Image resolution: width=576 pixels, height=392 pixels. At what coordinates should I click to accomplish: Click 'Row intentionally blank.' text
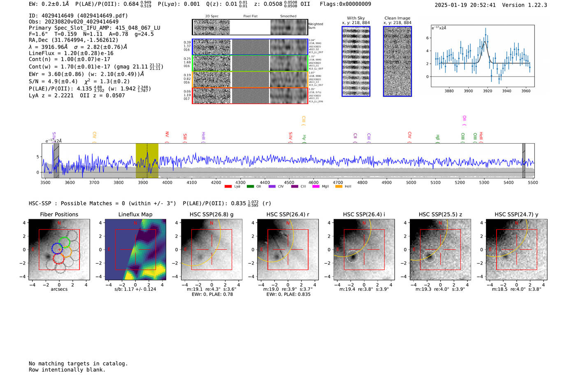pos(67,370)
